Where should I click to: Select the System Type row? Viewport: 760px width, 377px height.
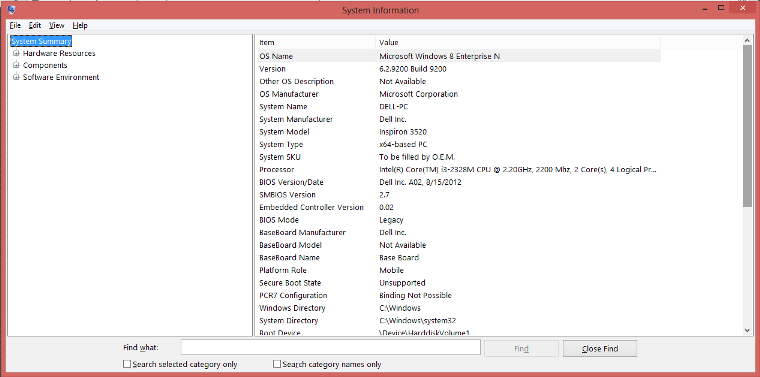(x=458, y=144)
